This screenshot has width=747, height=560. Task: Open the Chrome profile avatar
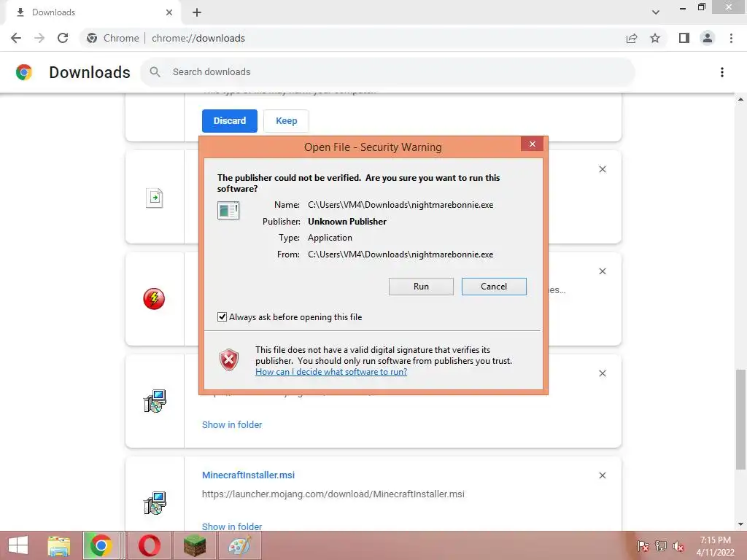pos(708,38)
